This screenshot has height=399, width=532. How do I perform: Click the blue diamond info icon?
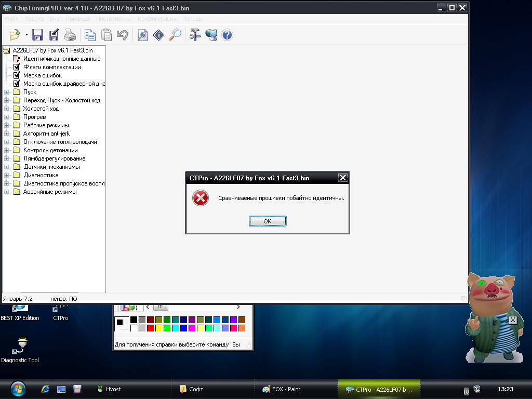[159, 35]
